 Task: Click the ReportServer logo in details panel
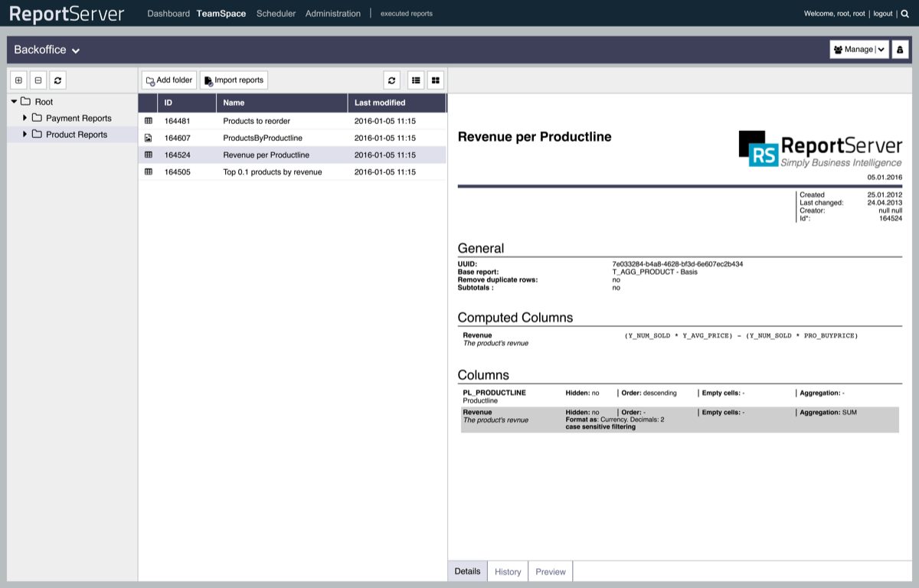tap(820, 149)
